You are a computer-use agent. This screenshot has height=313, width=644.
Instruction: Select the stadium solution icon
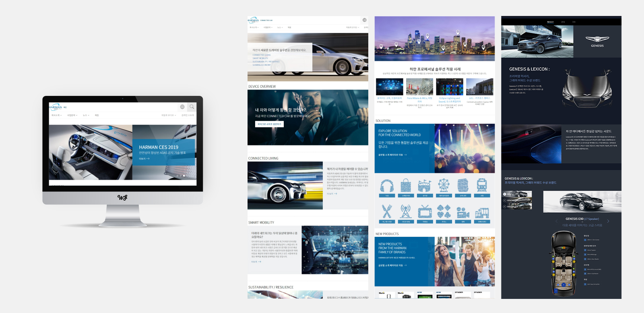click(x=425, y=186)
